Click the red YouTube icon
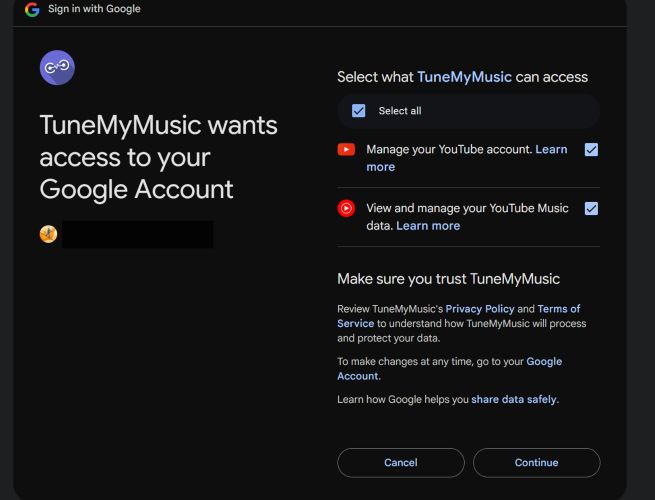Screen dimensions: 655x500 (x=346, y=150)
